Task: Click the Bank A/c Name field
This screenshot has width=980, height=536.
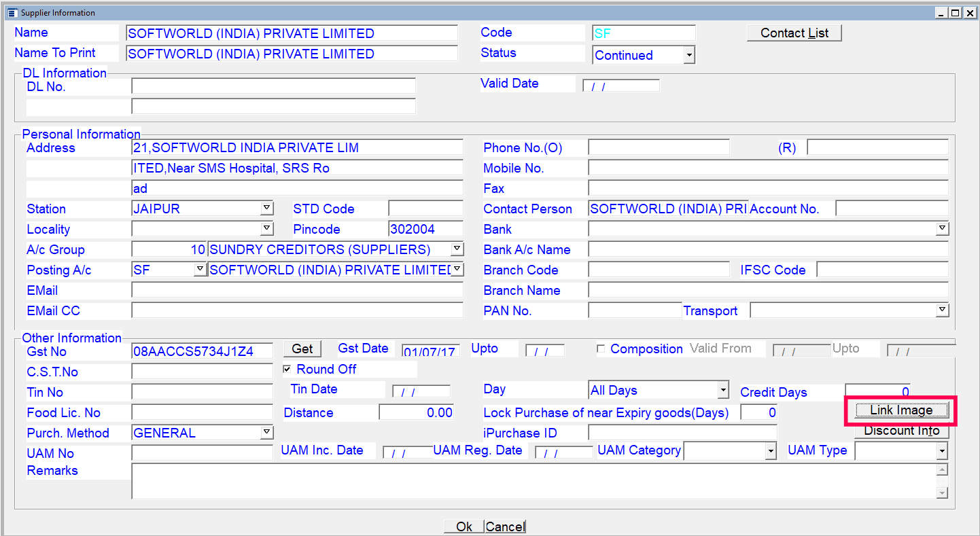Action: [x=768, y=249]
